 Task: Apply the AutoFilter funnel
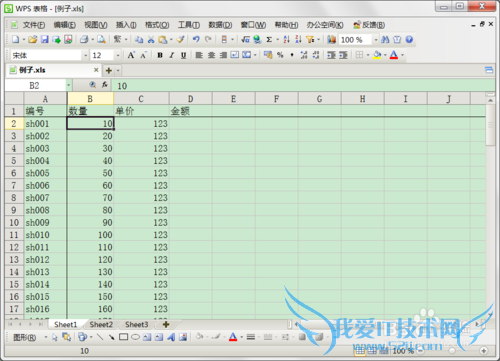pyautogui.click(x=310, y=39)
